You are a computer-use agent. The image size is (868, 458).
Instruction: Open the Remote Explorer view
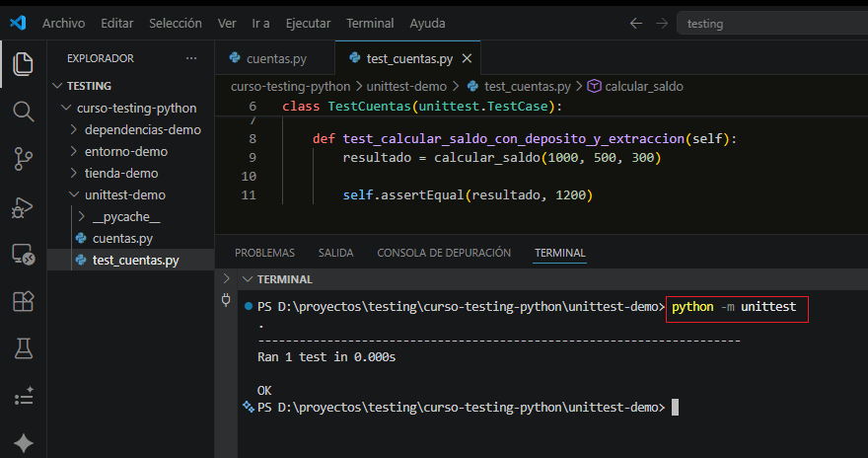[x=23, y=255]
